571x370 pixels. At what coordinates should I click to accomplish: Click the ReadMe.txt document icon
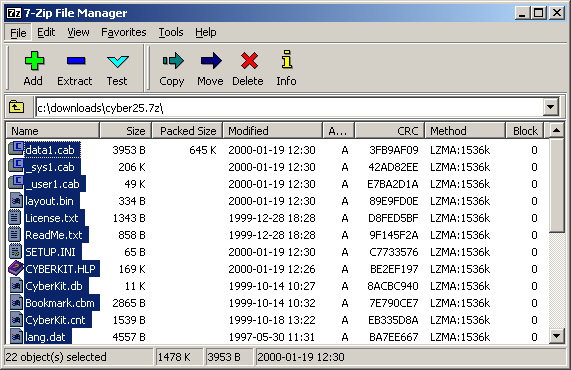coord(14,235)
